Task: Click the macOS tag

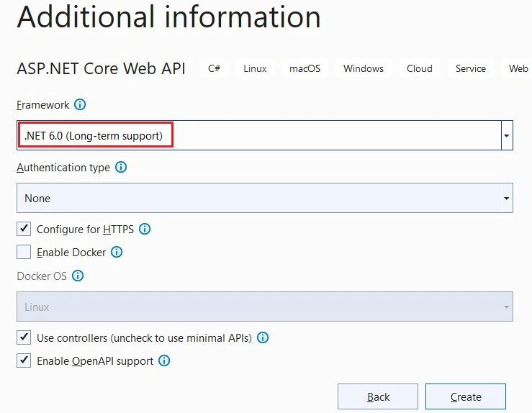Action: tap(305, 68)
